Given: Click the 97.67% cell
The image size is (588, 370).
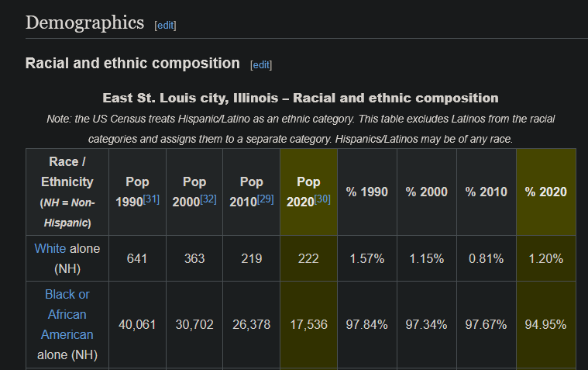Looking at the screenshot, I should click(x=487, y=324).
